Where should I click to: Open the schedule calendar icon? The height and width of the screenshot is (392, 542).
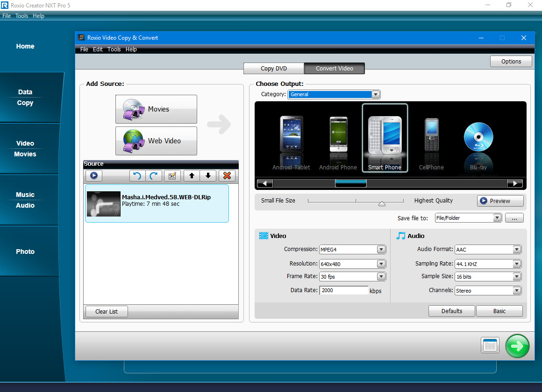click(490, 346)
